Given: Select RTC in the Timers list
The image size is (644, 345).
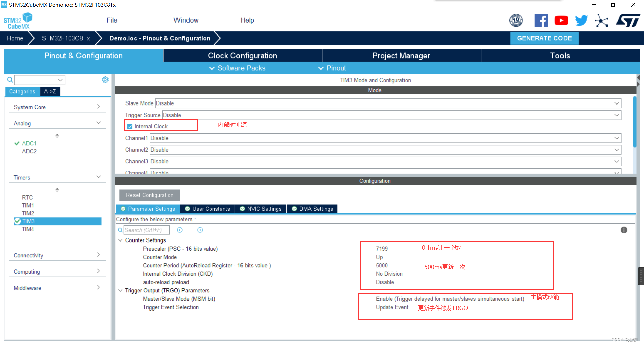Looking at the screenshot, I should pos(27,198).
